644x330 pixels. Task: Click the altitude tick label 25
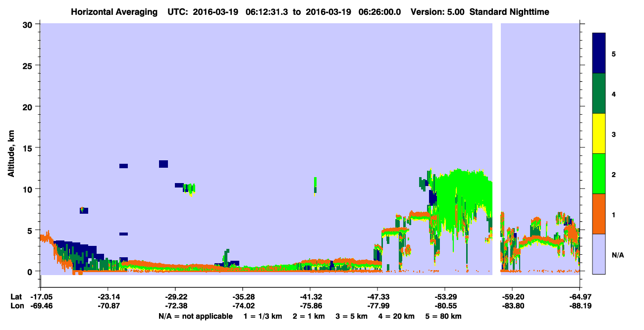pos(29,65)
